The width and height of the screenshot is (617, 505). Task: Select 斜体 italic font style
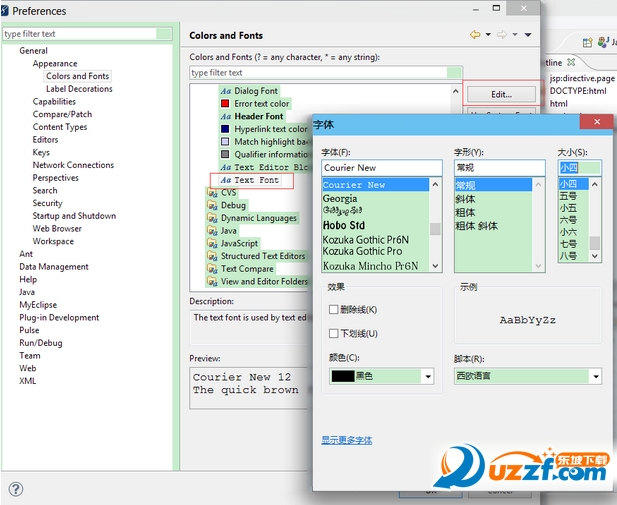click(x=465, y=199)
